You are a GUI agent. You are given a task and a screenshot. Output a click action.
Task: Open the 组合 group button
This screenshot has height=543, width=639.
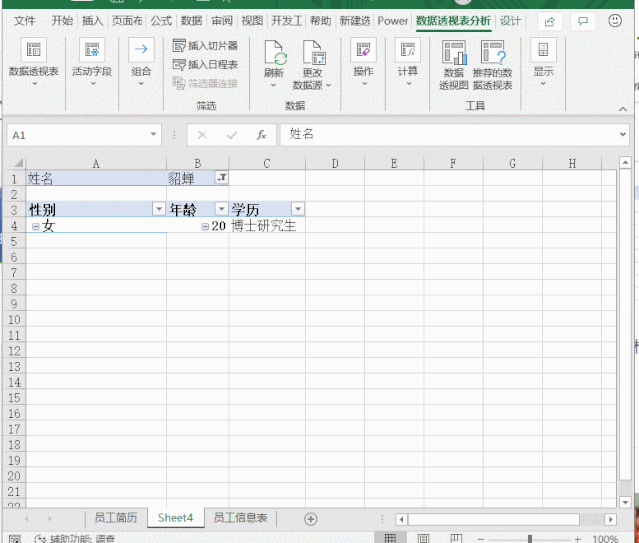(141, 61)
